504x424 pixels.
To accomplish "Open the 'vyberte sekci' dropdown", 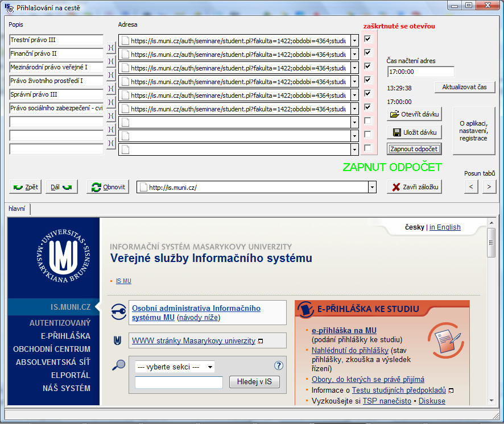I will [x=175, y=367].
